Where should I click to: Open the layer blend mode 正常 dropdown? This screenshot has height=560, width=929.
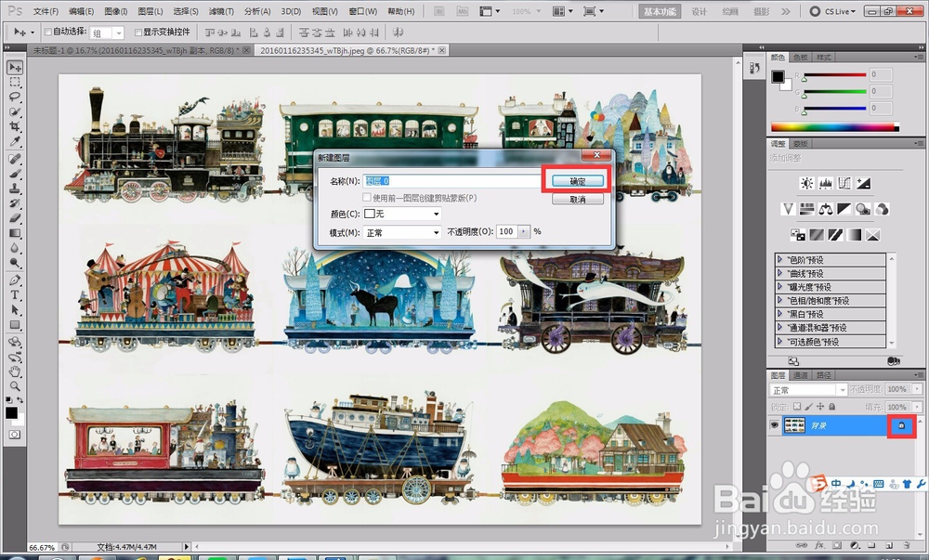(x=807, y=390)
